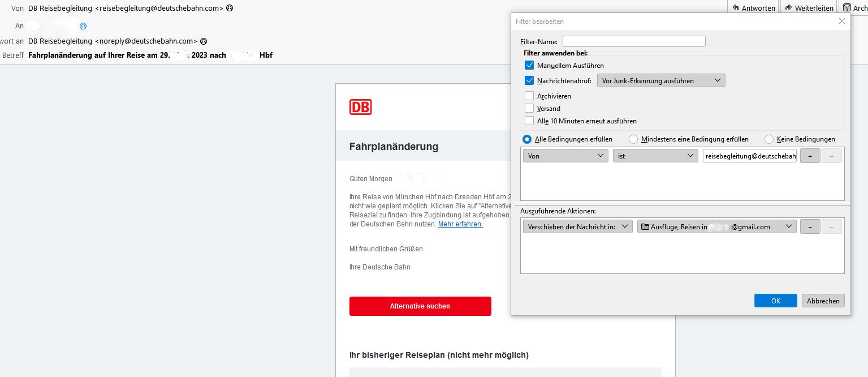Uncheck the Nachrichtenabruf checkbox
Screen dimensions: 868x377
click(x=529, y=81)
